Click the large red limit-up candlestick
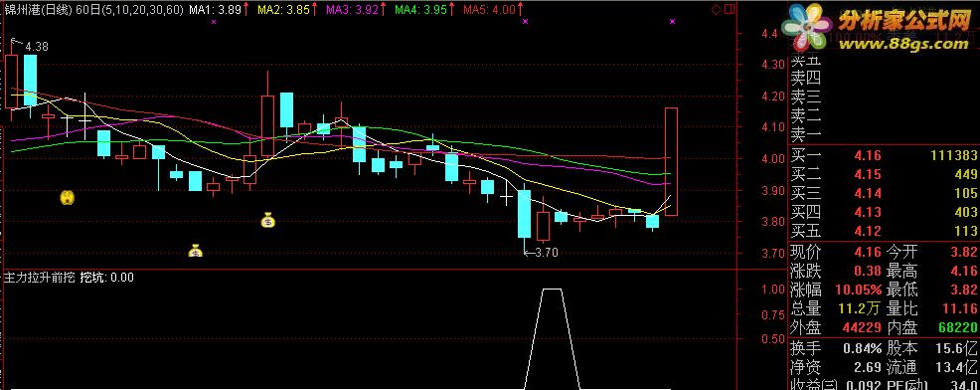Viewport: 980px width, 390px height. [x=671, y=162]
